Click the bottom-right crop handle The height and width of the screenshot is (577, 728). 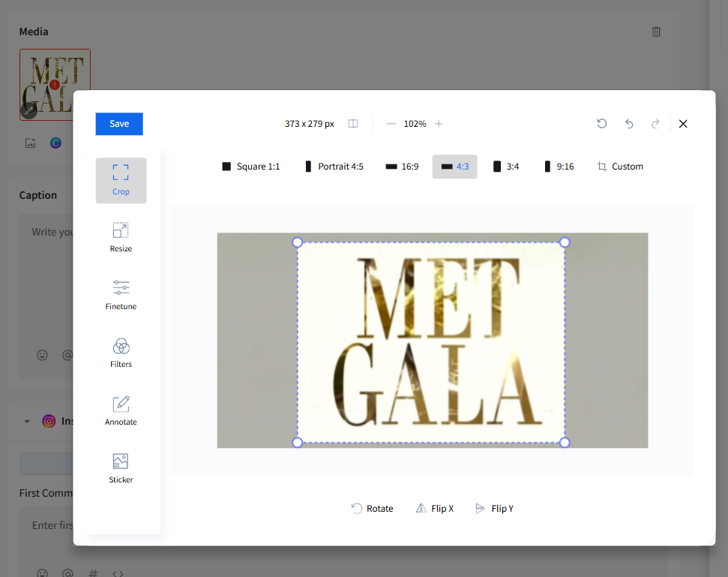[565, 442]
